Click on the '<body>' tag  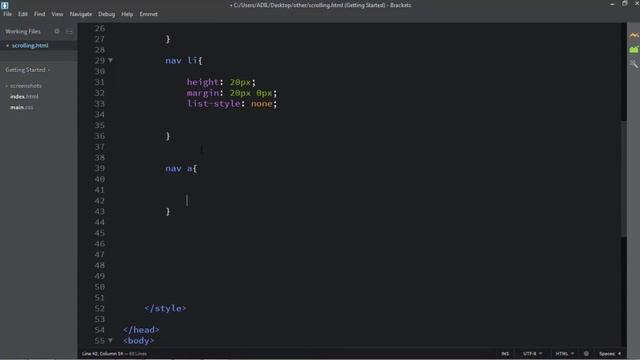pos(138,340)
